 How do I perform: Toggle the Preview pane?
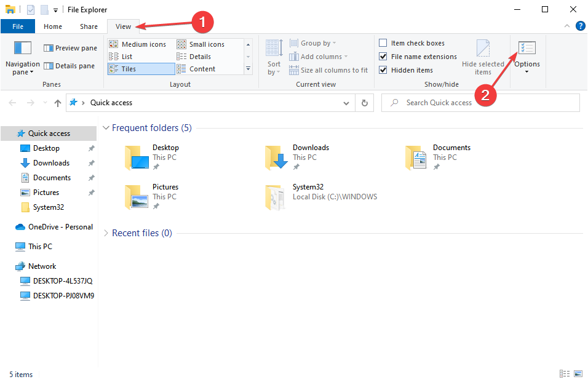coord(70,47)
